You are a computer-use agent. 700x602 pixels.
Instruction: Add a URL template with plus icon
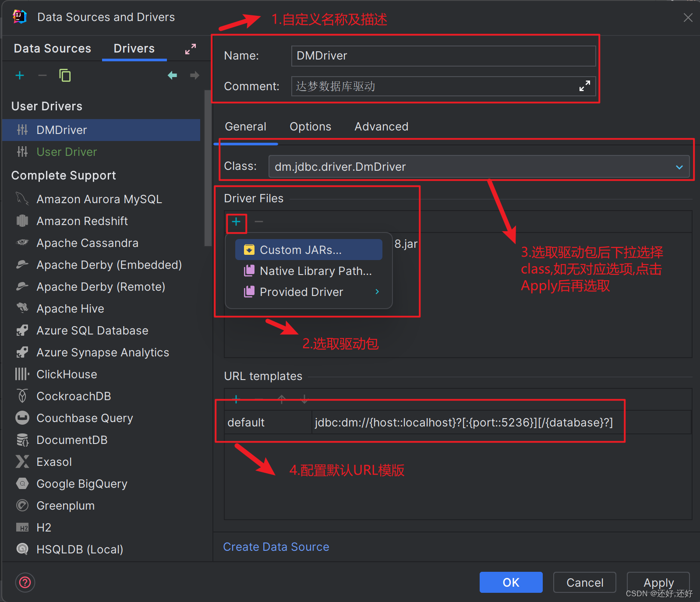[x=237, y=399]
